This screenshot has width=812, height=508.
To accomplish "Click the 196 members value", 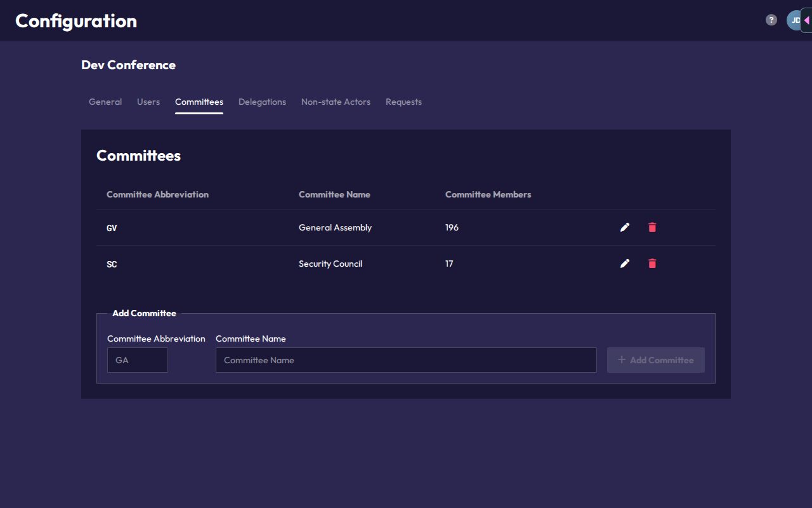I will [x=452, y=227].
